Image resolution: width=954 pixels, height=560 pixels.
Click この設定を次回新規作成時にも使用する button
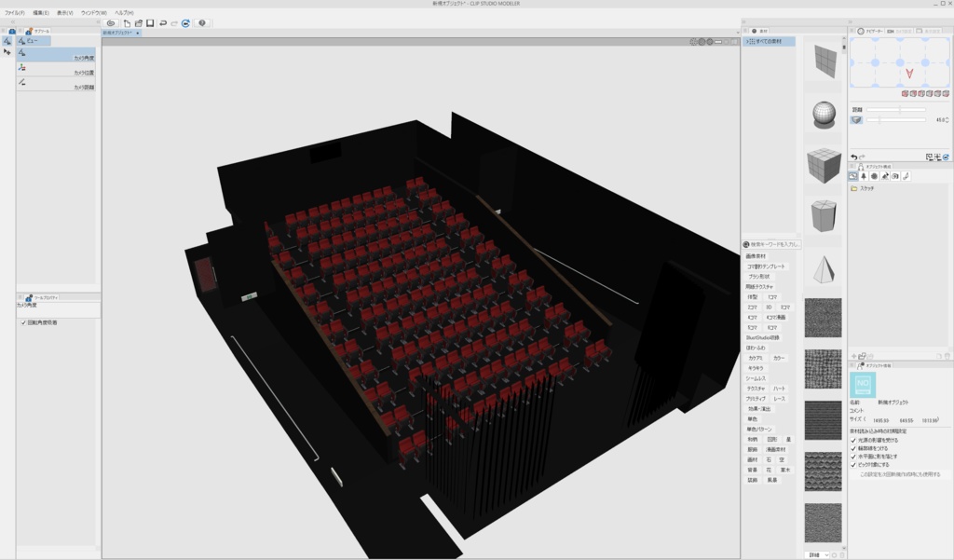[x=900, y=474]
